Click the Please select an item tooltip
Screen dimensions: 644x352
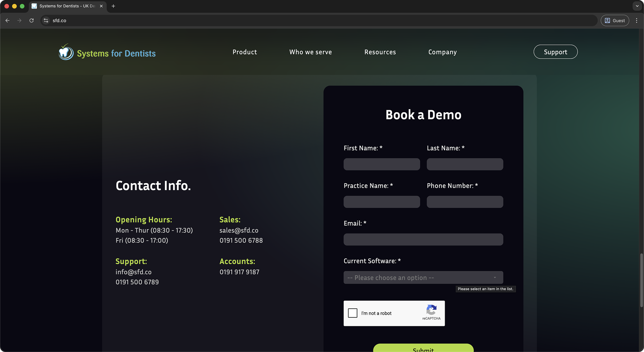point(485,289)
